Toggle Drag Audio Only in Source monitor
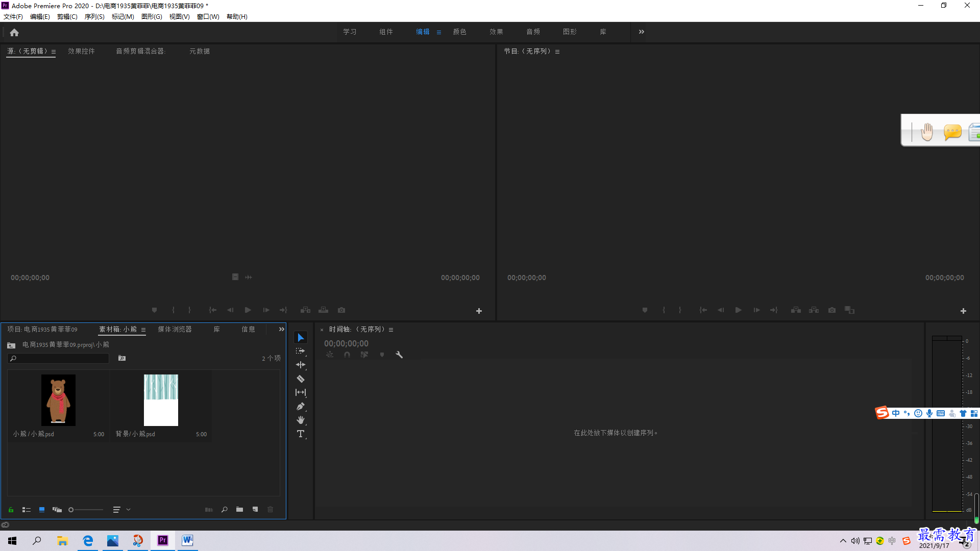980x551 pixels. [x=249, y=277]
